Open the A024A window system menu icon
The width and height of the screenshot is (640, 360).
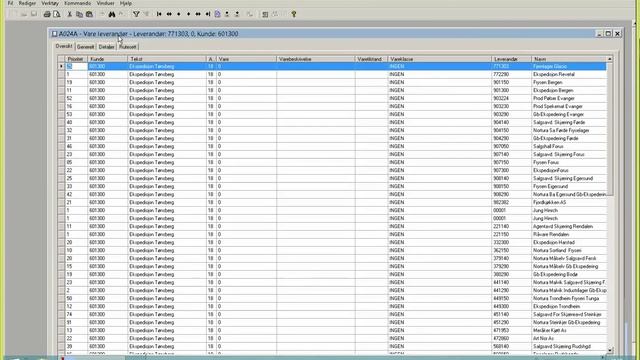(x=54, y=34)
